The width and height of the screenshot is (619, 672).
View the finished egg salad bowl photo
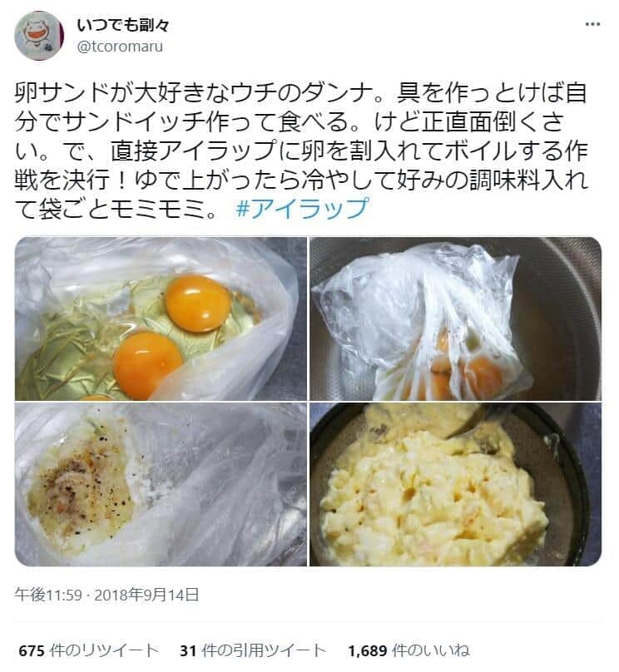(456, 484)
